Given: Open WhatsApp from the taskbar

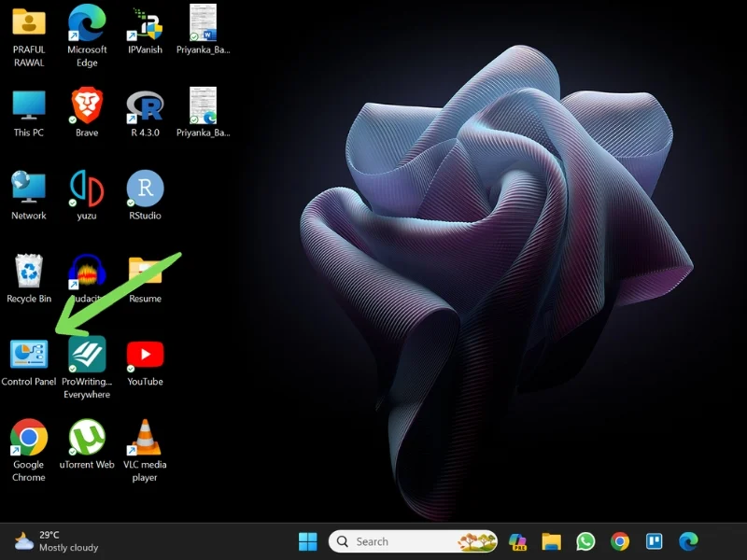Looking at the screenshot, I should pos(585,541).
